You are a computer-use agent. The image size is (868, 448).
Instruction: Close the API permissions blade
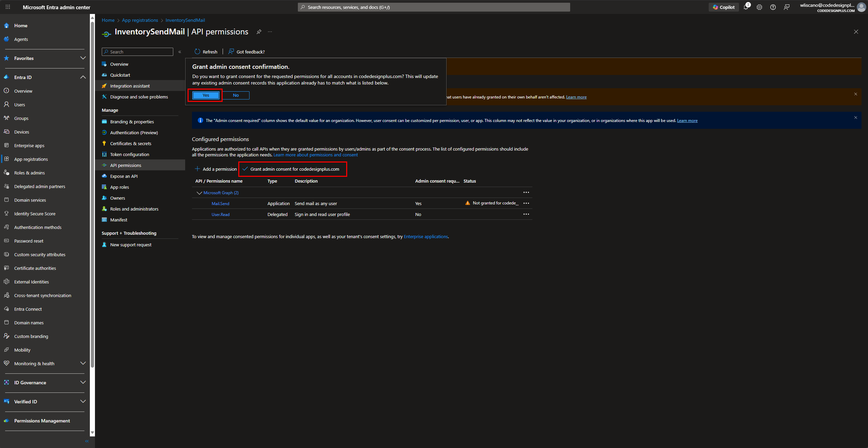pyautogui.click(x=856, y=32)
